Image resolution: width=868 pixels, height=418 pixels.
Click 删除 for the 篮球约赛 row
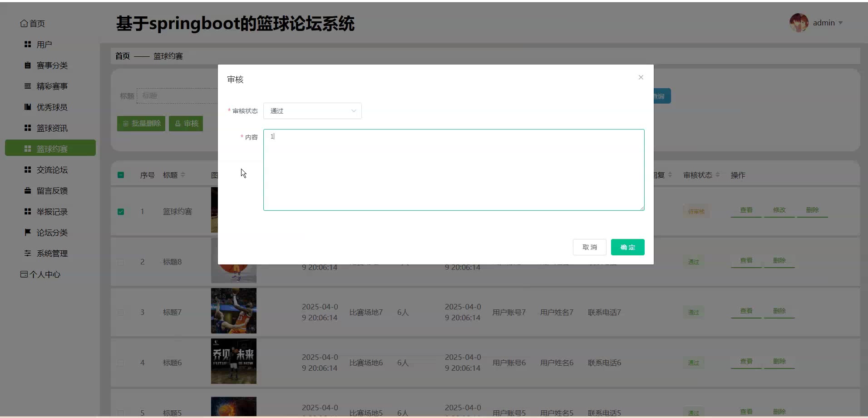[813, 210]
